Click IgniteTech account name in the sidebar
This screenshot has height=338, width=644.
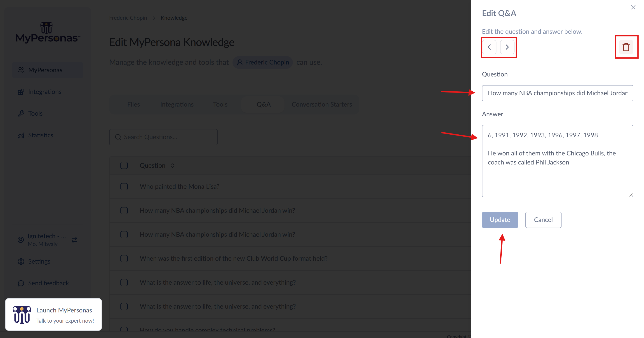coord(47,236)
